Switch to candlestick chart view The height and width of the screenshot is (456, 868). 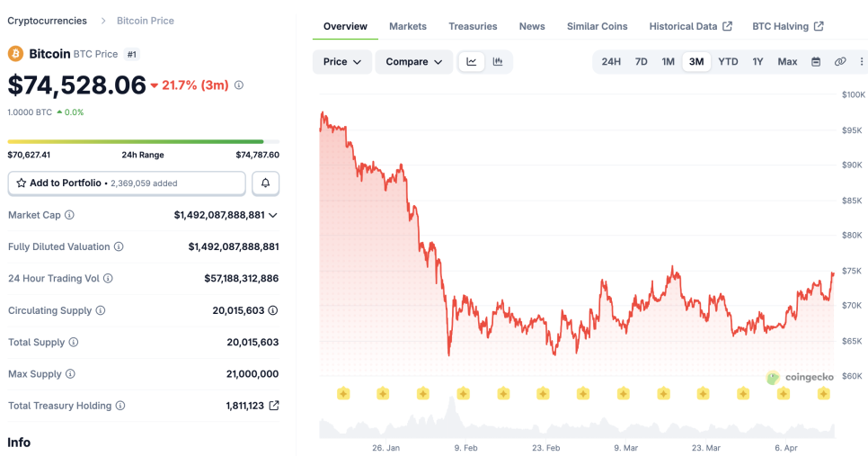coord(498,62)
